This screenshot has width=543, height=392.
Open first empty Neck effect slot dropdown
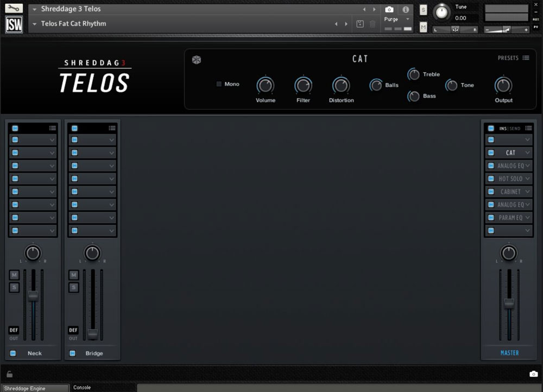coord(52,140)
